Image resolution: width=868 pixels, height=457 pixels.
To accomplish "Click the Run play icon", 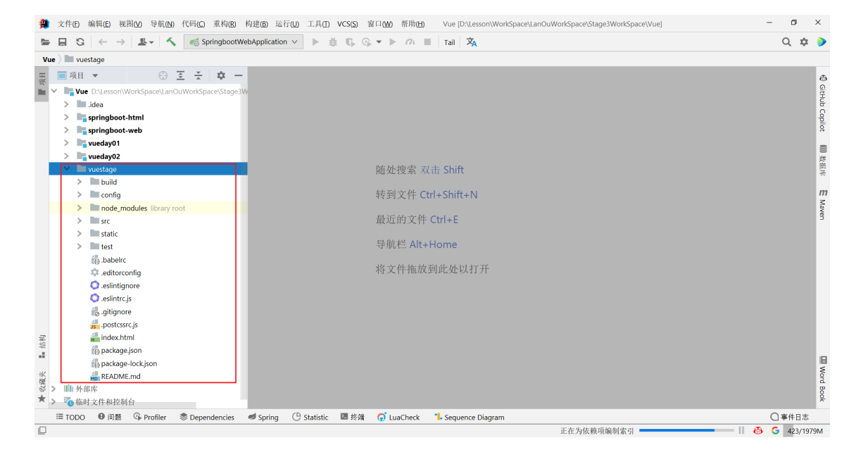I will point(315,42).
